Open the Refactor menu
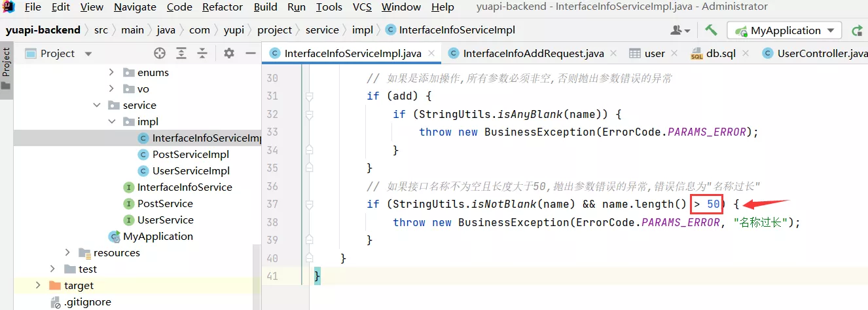Screen dimensions: 868x310 point(223,7)
